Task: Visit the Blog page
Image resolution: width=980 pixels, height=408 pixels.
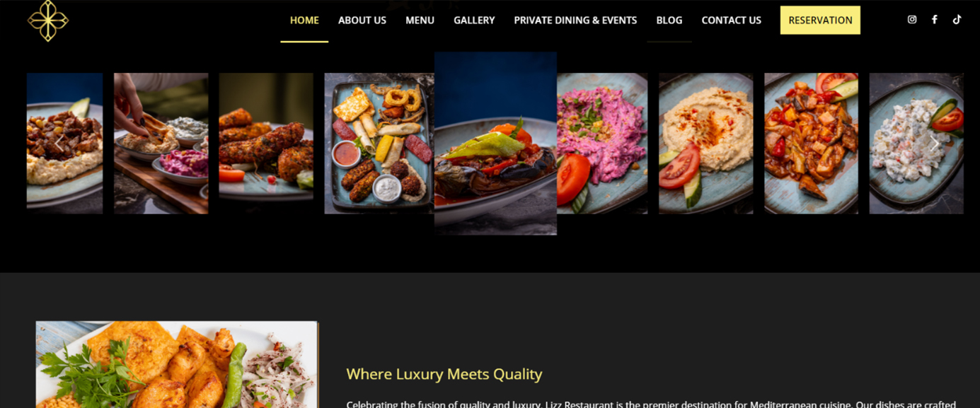Action: pos(669,21)
